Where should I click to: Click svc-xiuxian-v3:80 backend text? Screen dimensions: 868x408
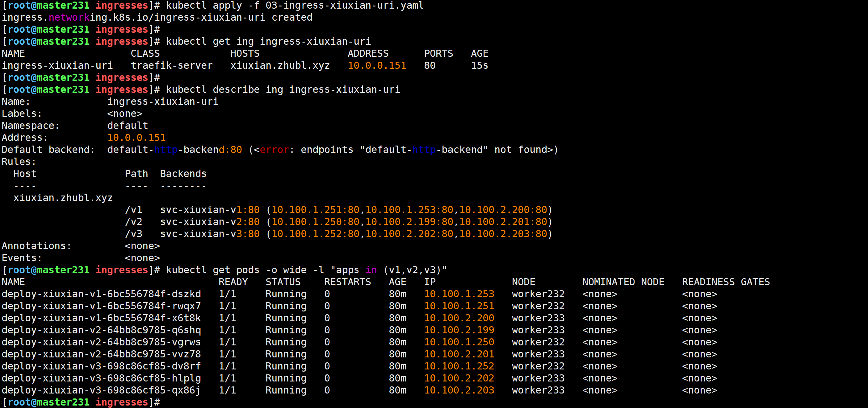210,234
